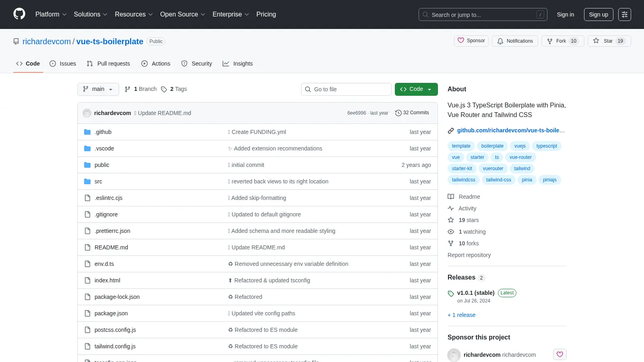The image size is (644, 362).
Task: Click the history clock icon near 32 Commits
Action: click(398, 113)
